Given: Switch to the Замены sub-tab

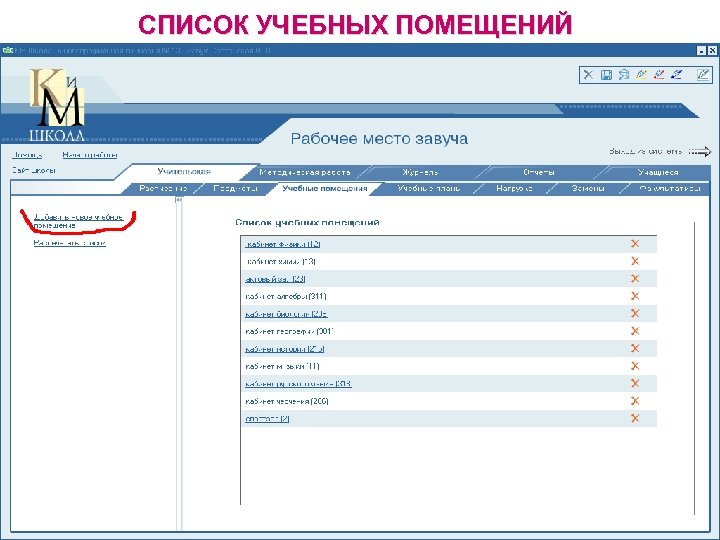Looking at the screenshot, I should point(588,189).
